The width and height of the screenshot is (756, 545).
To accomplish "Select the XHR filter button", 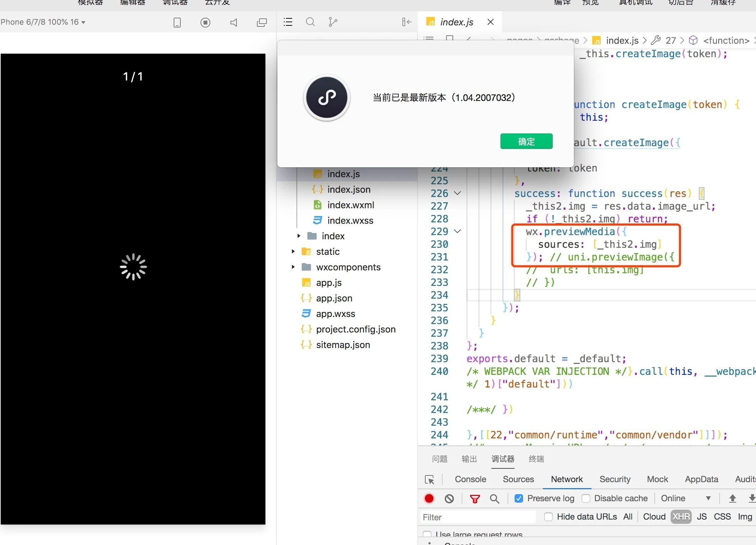I will pyautogui.click(x=681, y=517).
